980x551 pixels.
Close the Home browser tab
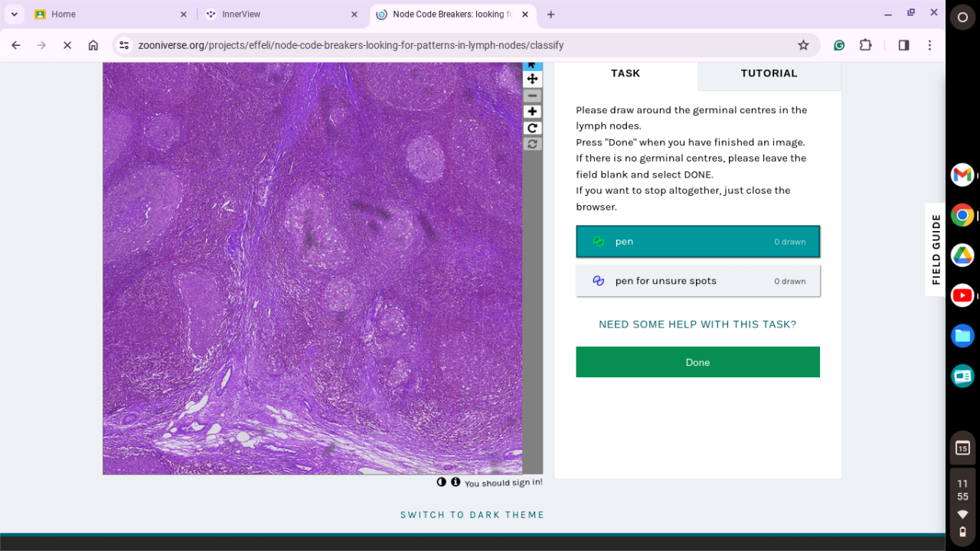click(183, 14)
